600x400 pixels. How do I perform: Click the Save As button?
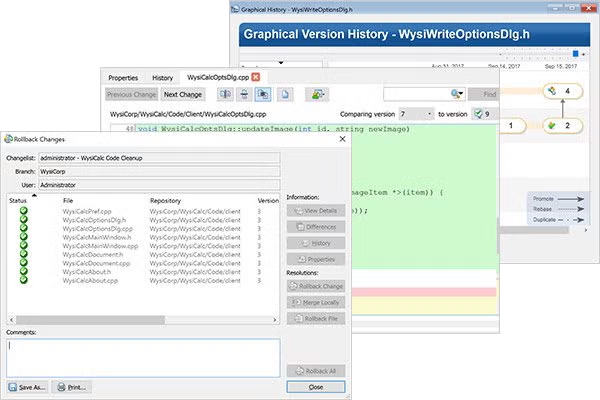(28, 386)
